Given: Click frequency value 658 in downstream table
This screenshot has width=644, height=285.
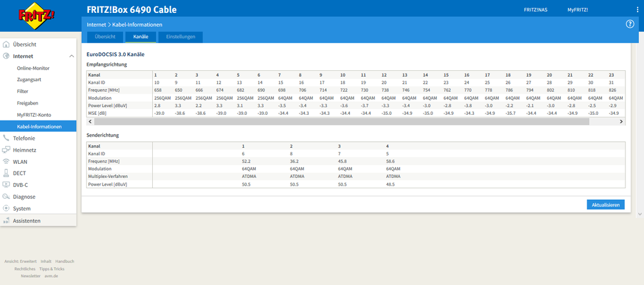Looking at the screenshot, I should point(158,90).
